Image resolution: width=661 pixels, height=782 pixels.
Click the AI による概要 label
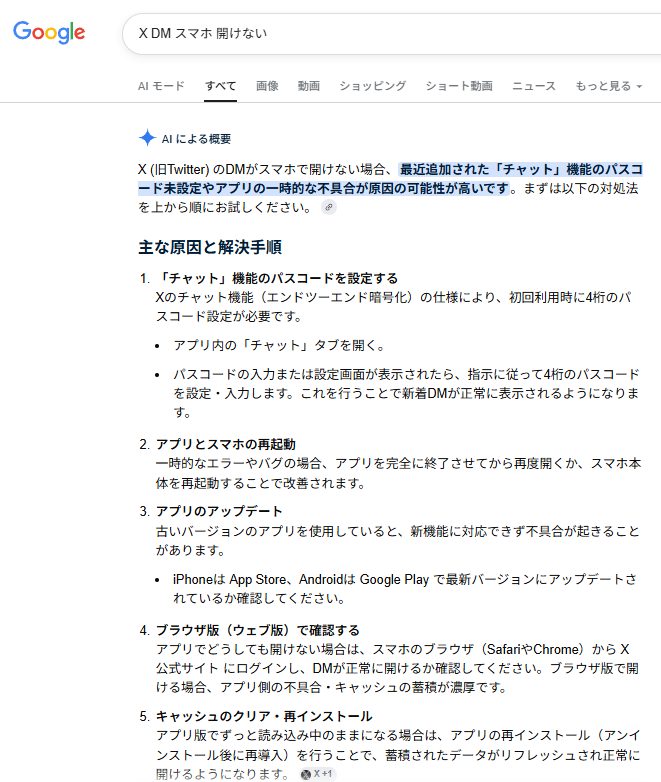[x=196, y=139]
